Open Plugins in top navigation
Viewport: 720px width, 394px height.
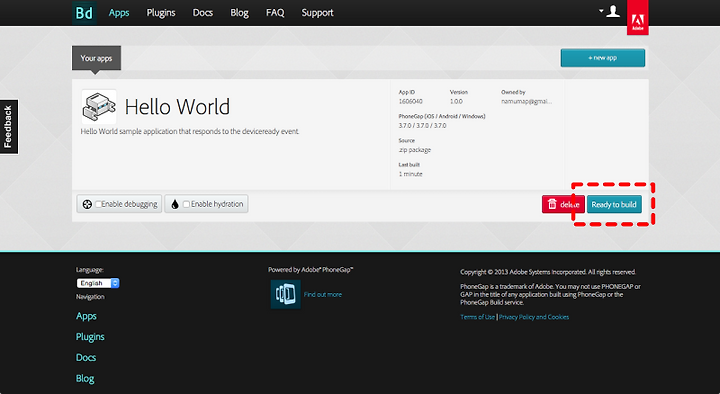161,13
